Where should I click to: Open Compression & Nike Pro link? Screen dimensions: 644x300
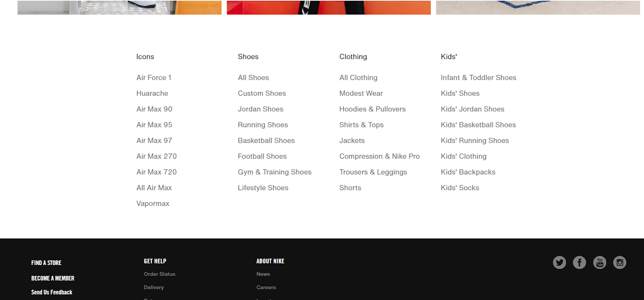[x=380, y=156]
